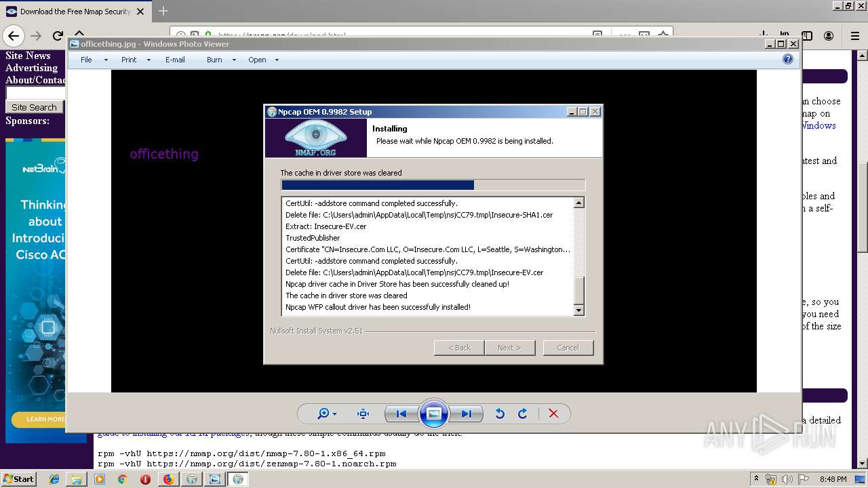Switch to Photo Viewer taskbar button
Viewport: 868px width, 488px height.
tap(214, 479)
